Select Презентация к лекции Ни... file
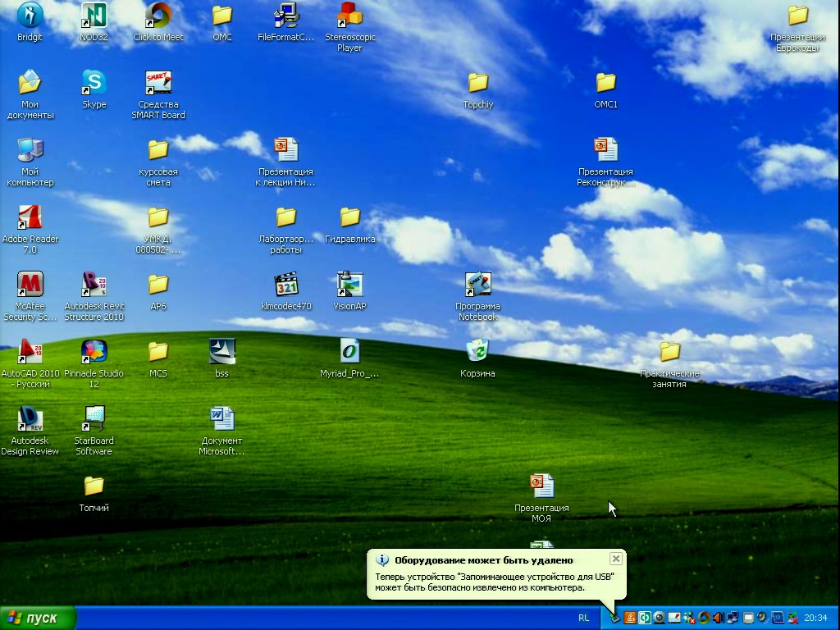 pos(285,162)
